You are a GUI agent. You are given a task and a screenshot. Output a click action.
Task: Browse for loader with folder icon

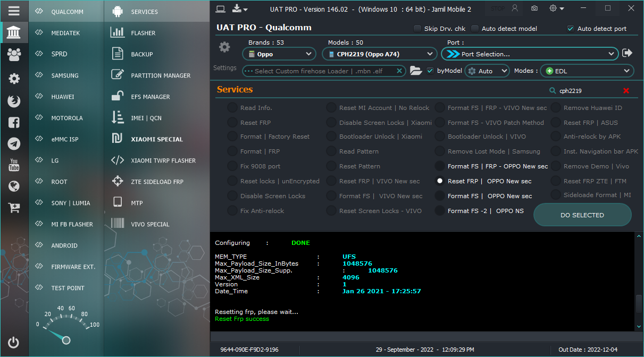pos(416,71)
